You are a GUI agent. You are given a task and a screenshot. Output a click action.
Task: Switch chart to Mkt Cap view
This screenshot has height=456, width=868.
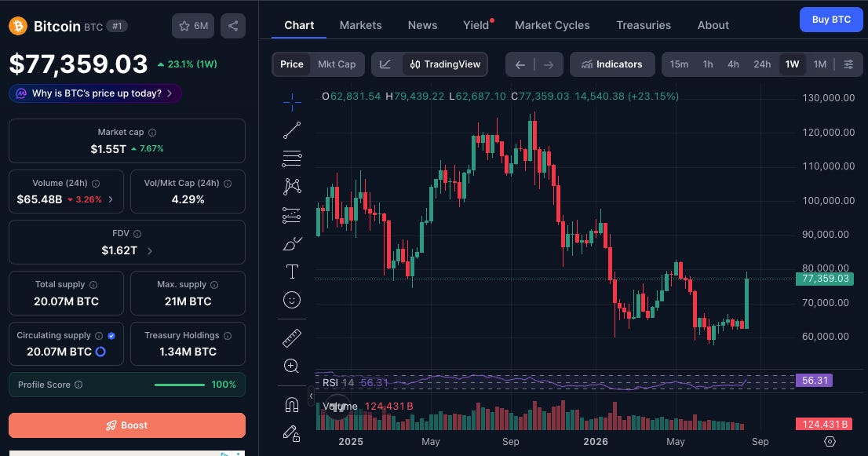(337, 64)
